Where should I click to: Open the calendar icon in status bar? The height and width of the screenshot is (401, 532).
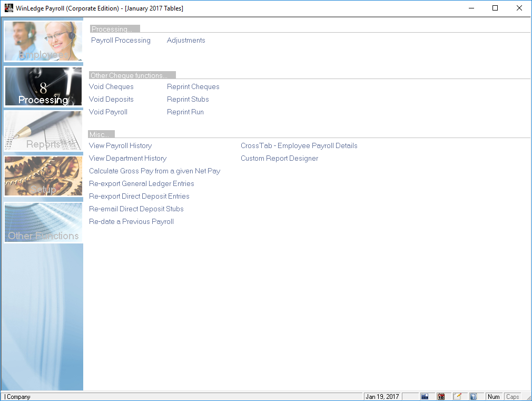click(441, 397)
